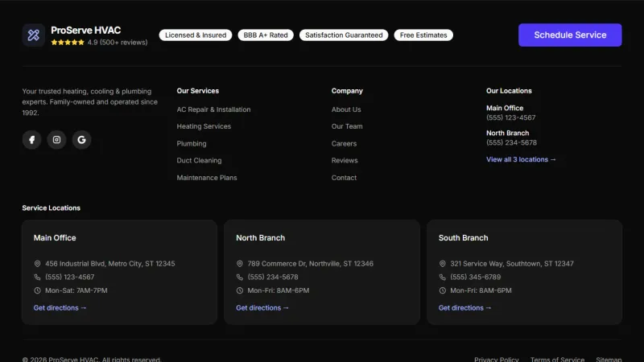
Task: Click the North Branch card title
Action: [260, 238]
